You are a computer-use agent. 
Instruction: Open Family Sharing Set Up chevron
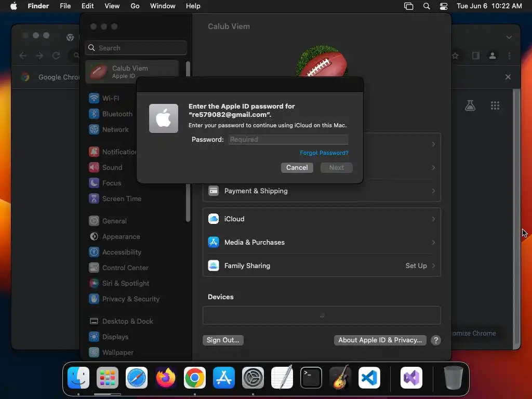click(433, 265)
